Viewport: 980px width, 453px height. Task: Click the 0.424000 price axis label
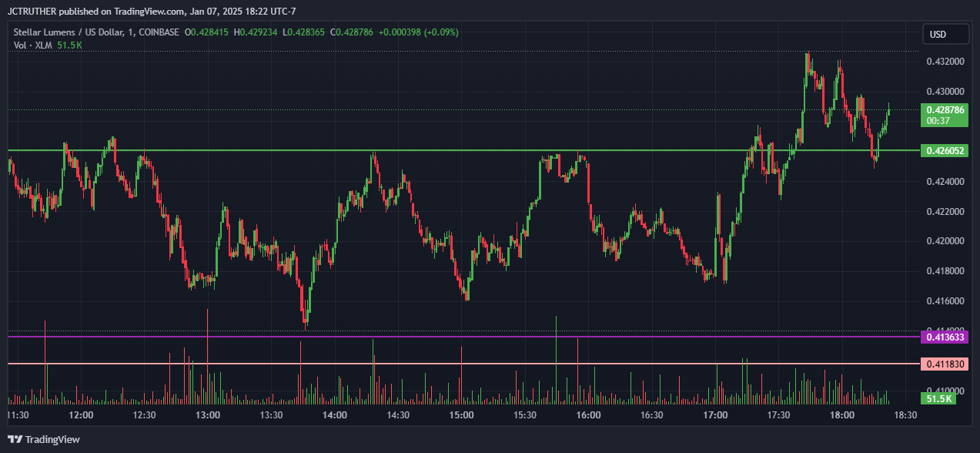945,182
